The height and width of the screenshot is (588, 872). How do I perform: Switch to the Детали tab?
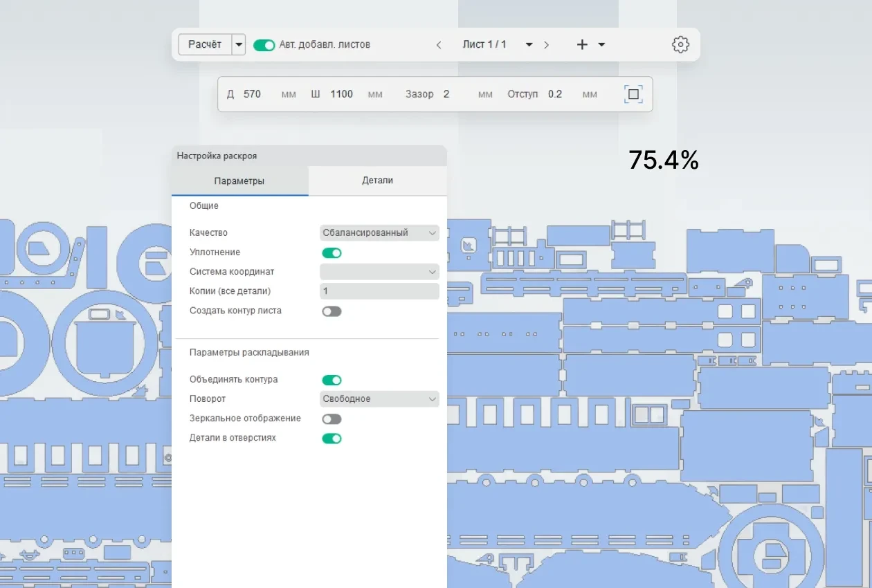(x=377, y=181)
